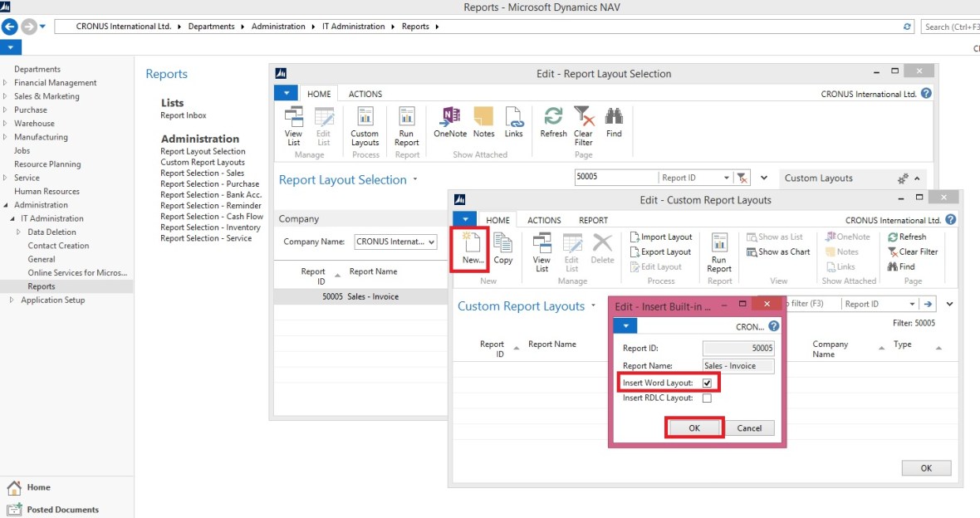The width and height of the screenshot is (980, 518).
Task: Enable the Insert RDLC Layout checkbox
Action: point(707,398)
